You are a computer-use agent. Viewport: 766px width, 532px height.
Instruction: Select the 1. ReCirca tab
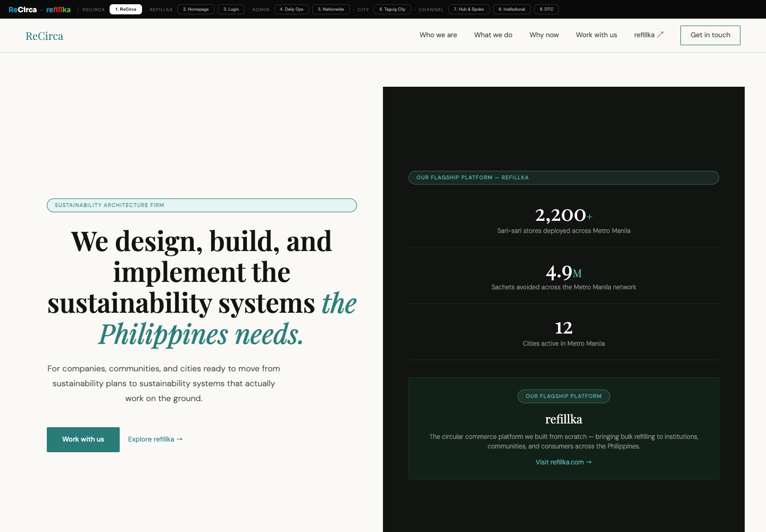click(x=126, y=9)
